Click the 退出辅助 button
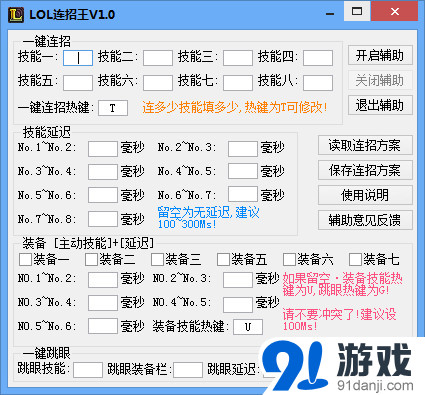Screen dimensions: 425x395 [x=380, y=105]
